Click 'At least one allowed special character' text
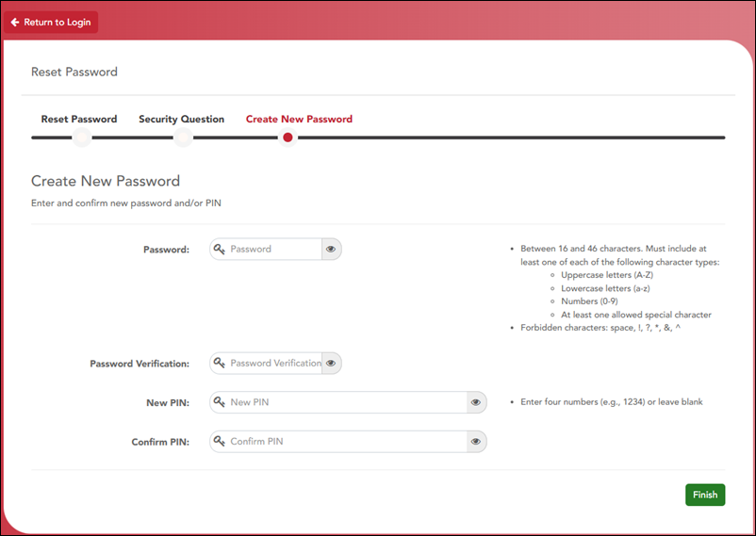The height and width of the screenshot is (536, 756). pos(636,315)
